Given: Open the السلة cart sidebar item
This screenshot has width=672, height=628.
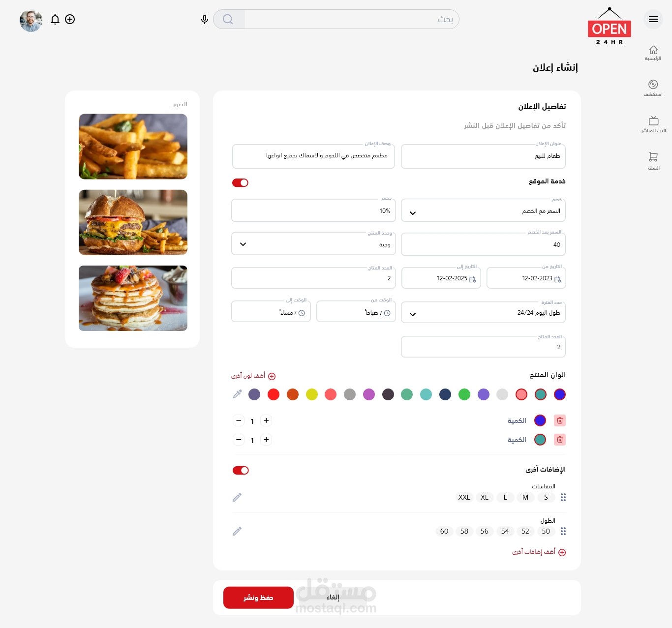Looking at the screenshot, I should point(653,161).
